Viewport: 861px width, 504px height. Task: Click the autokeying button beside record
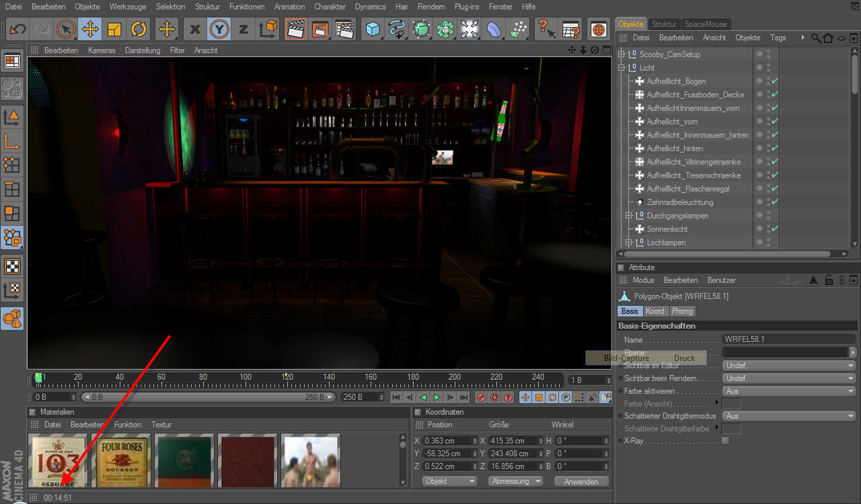point(494,397)
